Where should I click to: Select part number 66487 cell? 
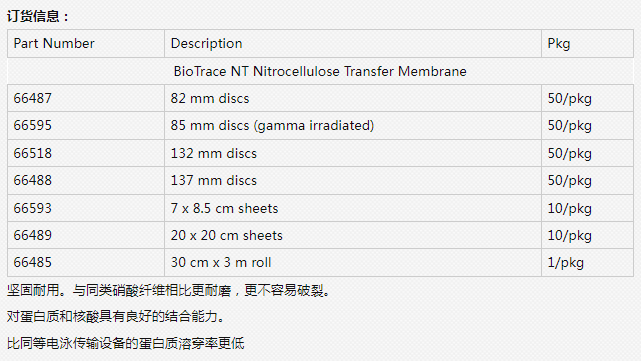click(x=86, y=98)
